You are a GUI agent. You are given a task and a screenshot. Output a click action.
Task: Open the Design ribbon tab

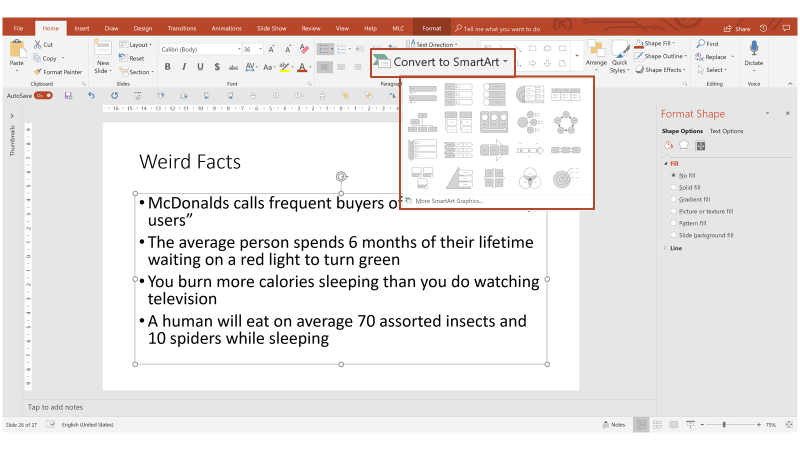(x=143, y=29)
